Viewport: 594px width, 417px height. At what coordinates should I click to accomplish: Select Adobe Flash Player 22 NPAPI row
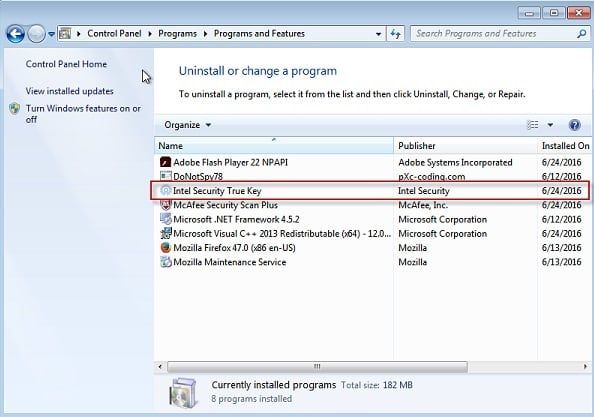point(373,162)
